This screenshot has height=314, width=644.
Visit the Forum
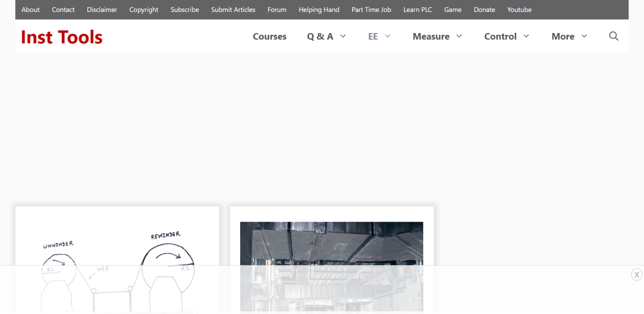tap(277, 9)
